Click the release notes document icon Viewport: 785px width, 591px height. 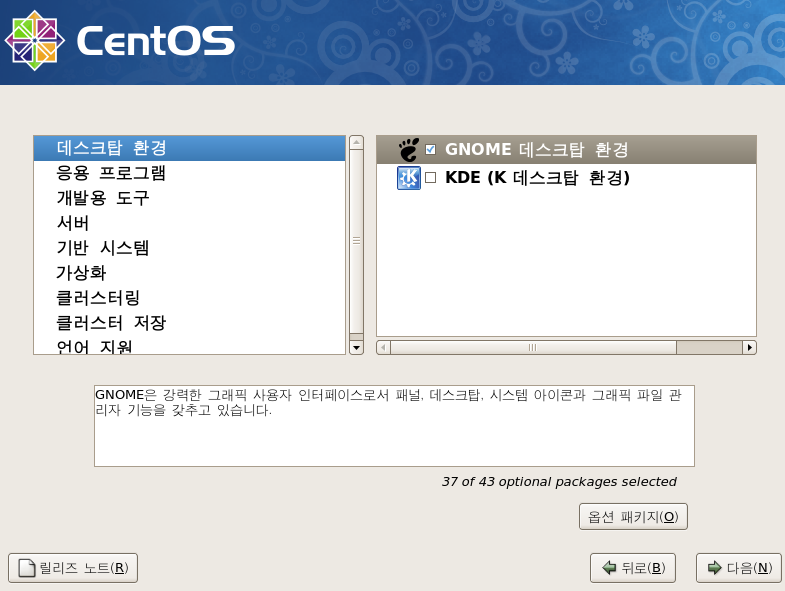(x=27, y=568)
